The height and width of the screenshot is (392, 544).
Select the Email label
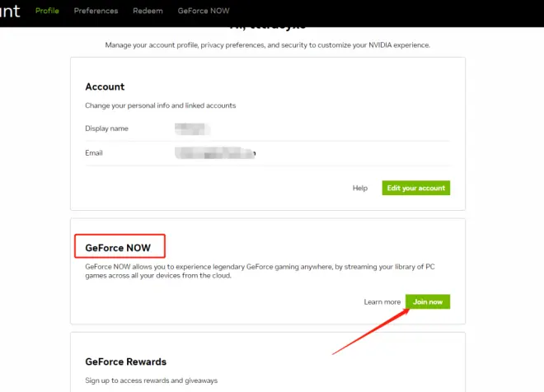click(x=94, y=153)
